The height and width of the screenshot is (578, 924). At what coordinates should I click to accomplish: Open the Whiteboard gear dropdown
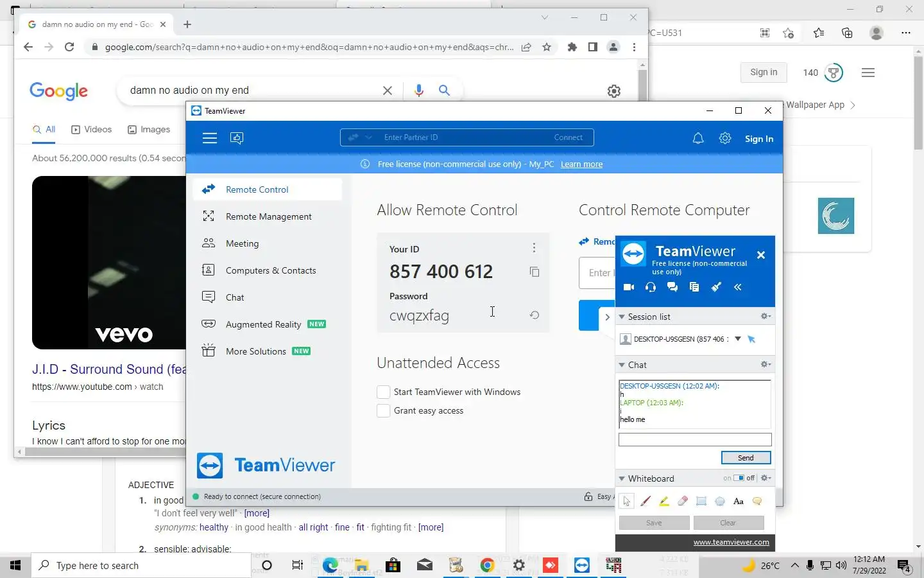coord(766,478)
